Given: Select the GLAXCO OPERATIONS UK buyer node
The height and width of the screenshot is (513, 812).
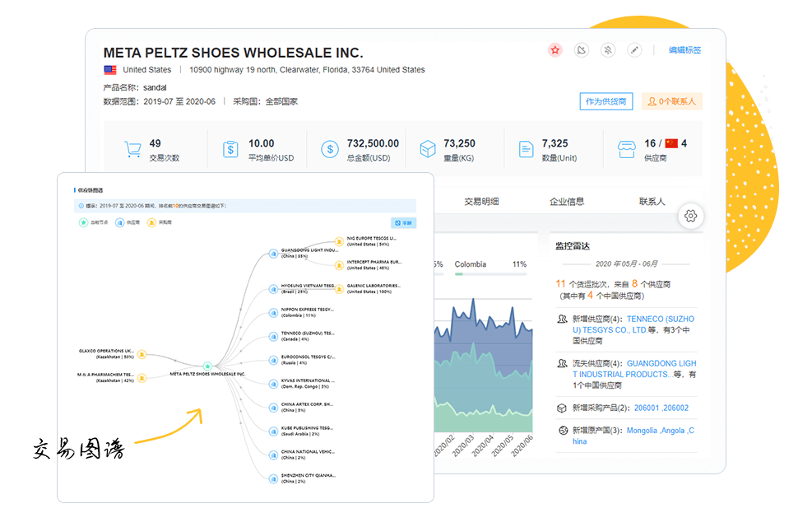Looking at the screenshot, I should (142, 354).
